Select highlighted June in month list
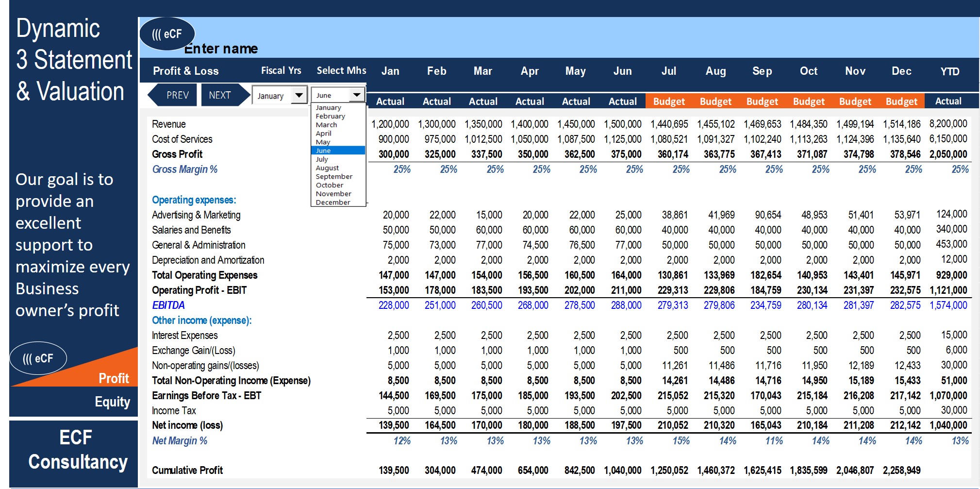 (x=338, y=151)
